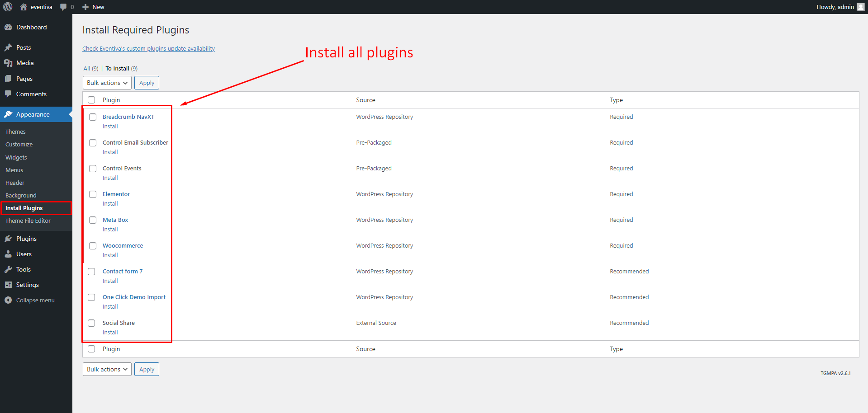868x413 pixels.
Task: Tick the Elementor plugin checkbox
Action: (x=93, y=194)
